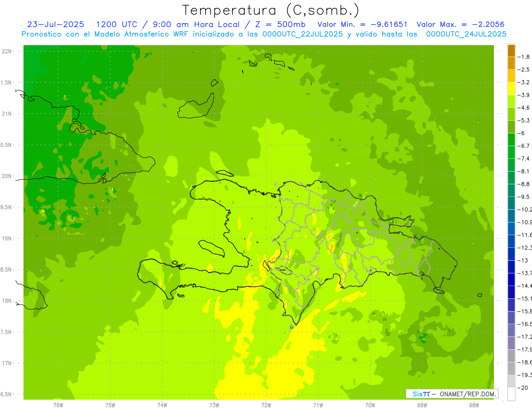Click the '76W' longitude label

(x=58, y=405)
